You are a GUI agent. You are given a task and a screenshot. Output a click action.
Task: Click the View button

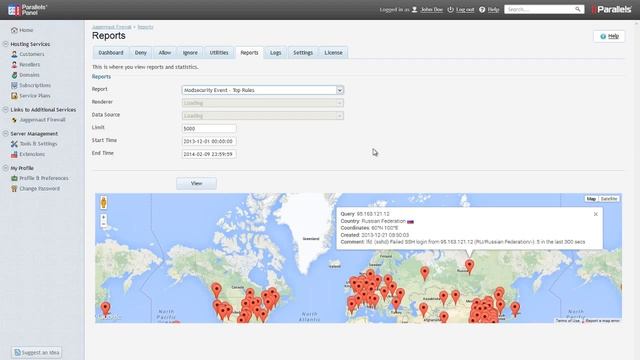(x=196, y=183)
